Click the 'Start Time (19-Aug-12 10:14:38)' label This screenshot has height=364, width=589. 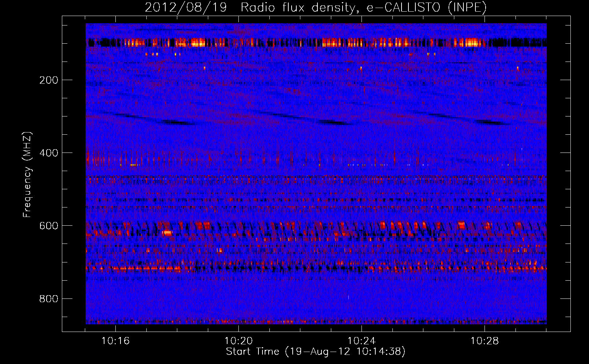point(316,352)
